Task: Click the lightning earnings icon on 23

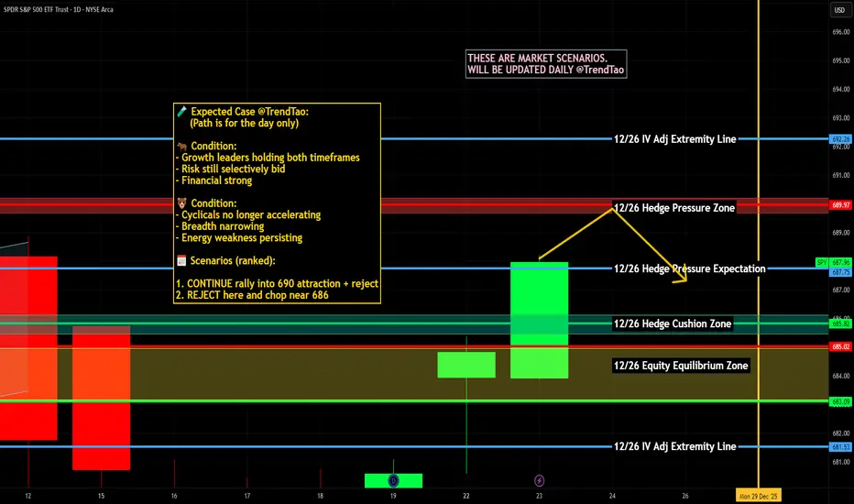Action: [539, 480]
